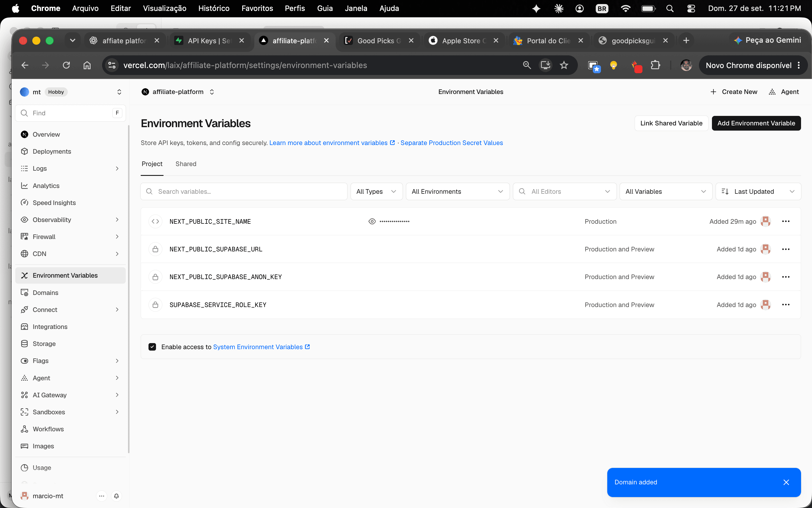
Task: Open actions menu for SUPABASE_SERVICE_ROLE_KEY
Action: pos(785,305)
